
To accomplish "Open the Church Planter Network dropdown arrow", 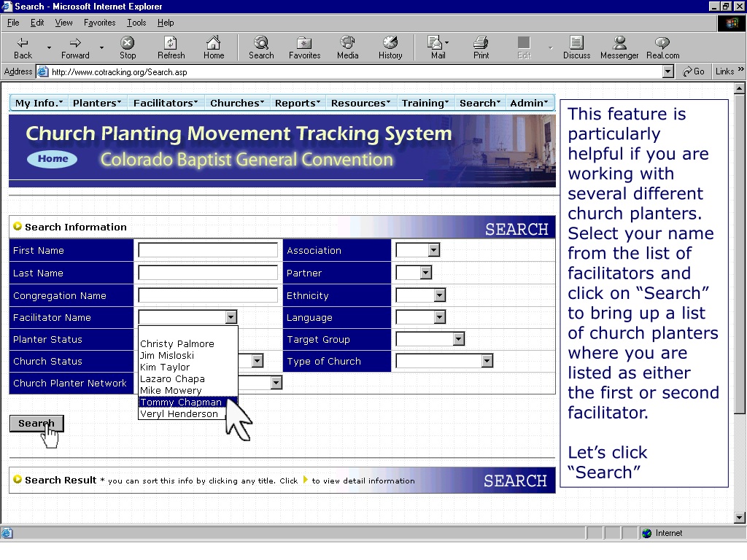I will pos(276,383).
